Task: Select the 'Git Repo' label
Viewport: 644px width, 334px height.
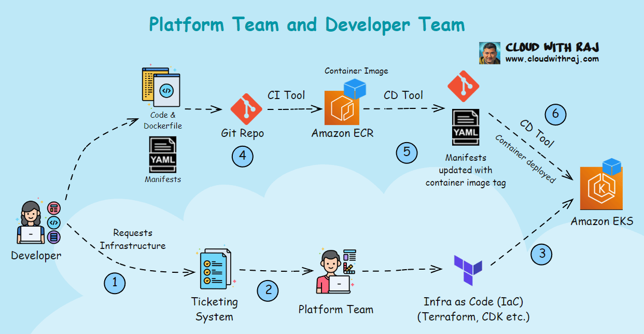Action: click(x=242, y=133)
